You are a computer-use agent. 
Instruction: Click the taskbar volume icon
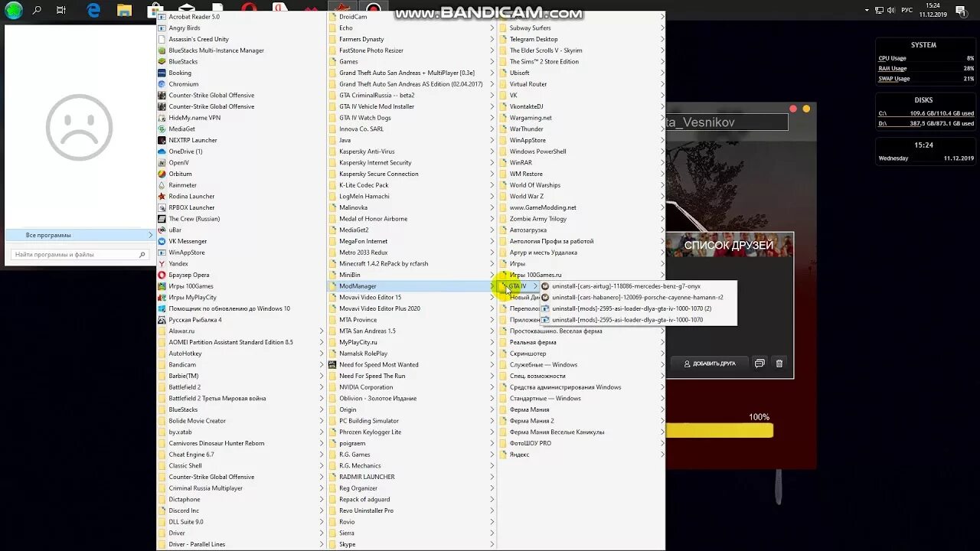pyautogui.click(x=890, y=10)
